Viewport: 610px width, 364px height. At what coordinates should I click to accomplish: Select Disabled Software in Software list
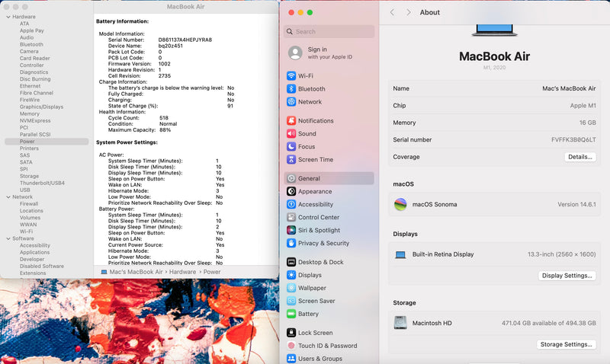[x=42, y=266]
